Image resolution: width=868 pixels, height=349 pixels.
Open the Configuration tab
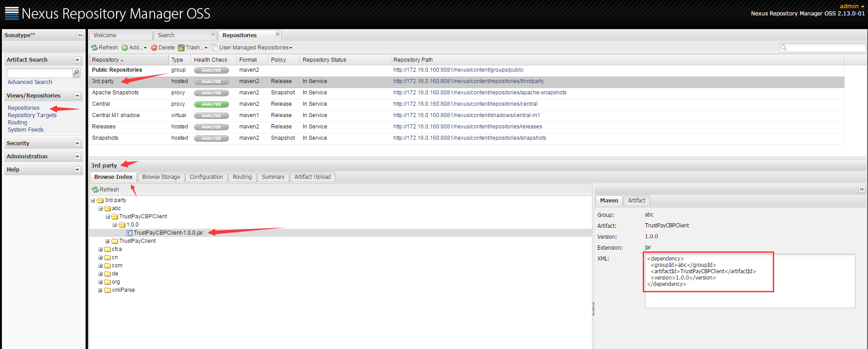tap(206, 177)
